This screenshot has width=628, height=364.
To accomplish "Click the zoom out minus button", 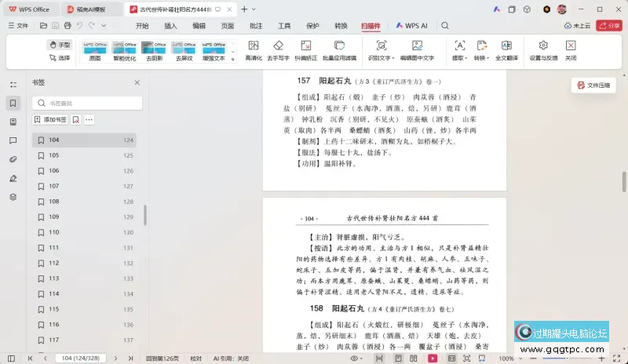I will [533, 359].
